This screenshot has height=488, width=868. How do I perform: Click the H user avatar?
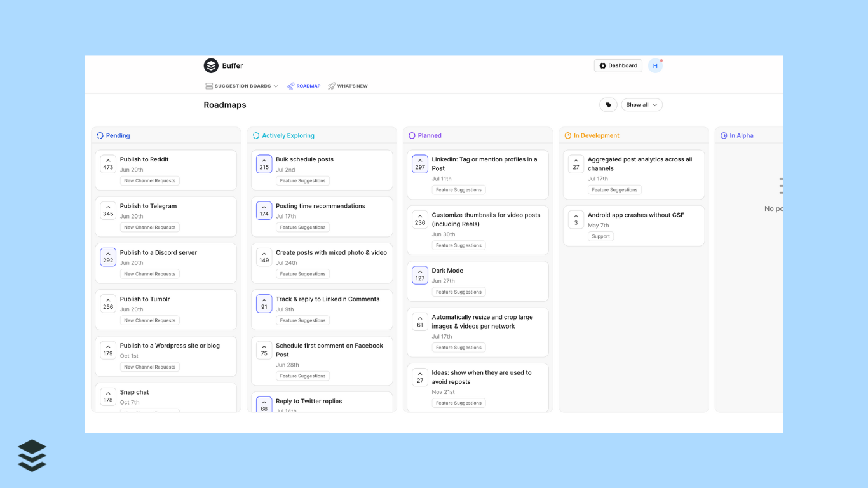pos(655,65)
